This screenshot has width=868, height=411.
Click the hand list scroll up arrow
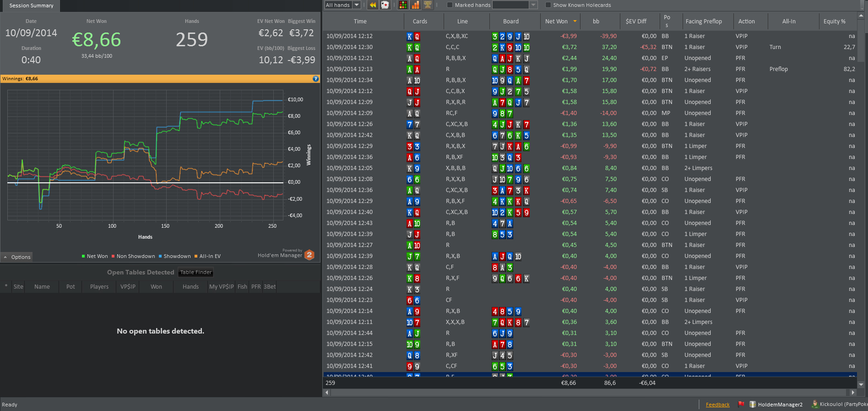[x=861, y=16]
